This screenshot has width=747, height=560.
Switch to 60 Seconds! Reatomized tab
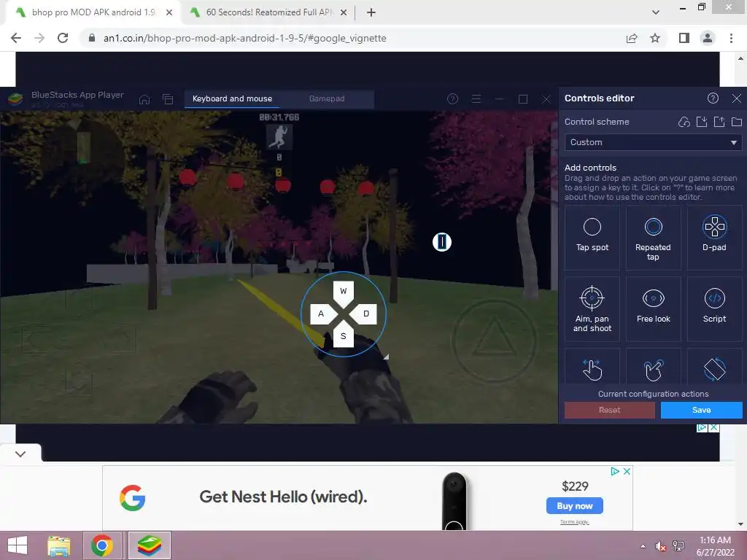[269, 12]
